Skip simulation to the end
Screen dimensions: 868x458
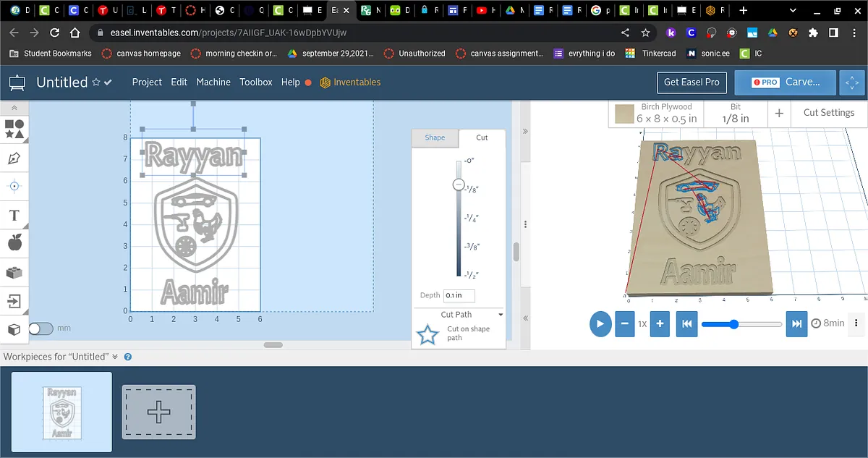[x=796, y=323]
